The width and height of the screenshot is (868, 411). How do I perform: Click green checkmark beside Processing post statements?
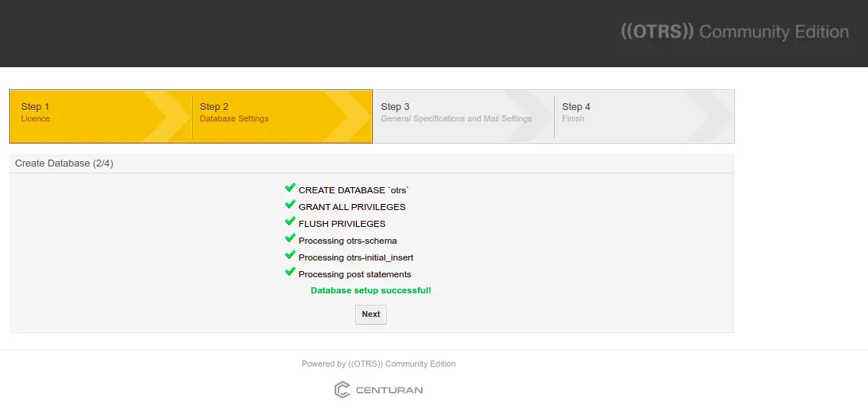(290, 272)
